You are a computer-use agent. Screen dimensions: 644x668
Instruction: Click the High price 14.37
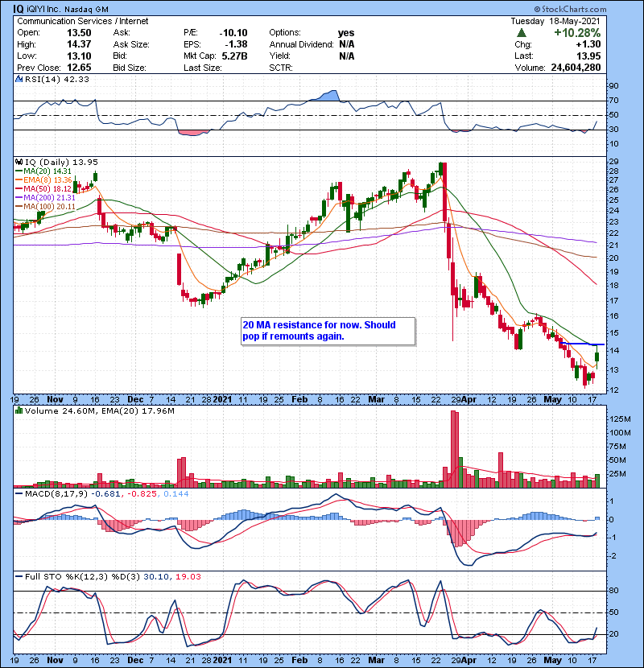79,44
